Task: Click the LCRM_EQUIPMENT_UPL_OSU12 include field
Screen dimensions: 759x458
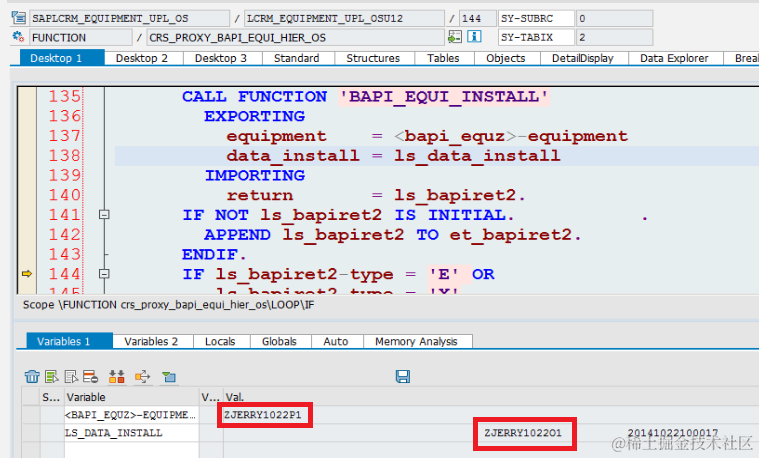Action: (x=344, y=18)
